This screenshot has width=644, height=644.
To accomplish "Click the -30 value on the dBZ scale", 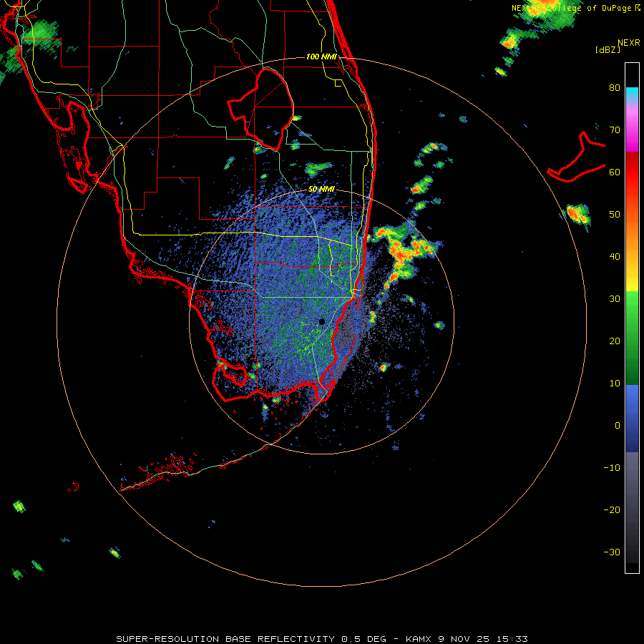I will (612, 552).
